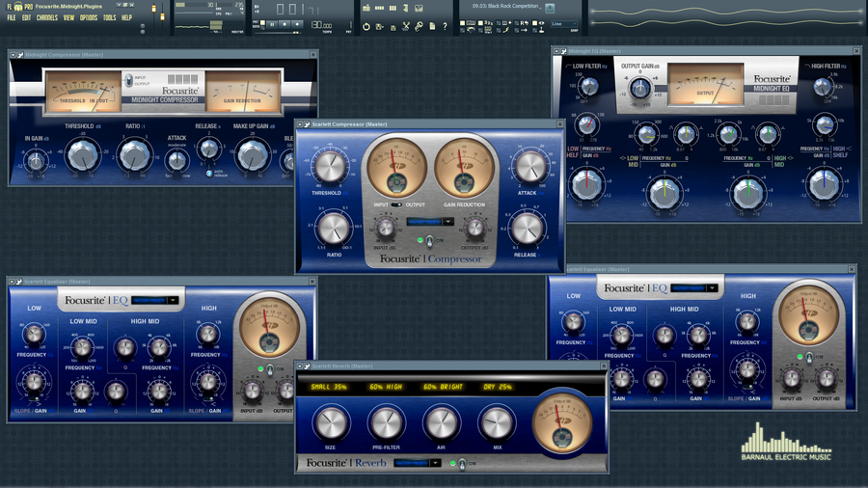Open the VIEW menu
The image size is (868, 488).
[68, 17]
